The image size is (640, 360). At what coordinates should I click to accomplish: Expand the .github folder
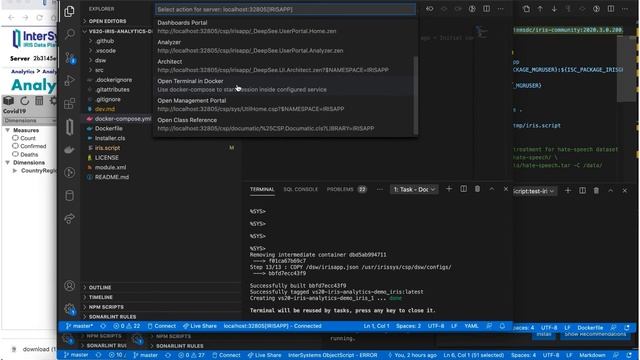(x=104, y=41)
